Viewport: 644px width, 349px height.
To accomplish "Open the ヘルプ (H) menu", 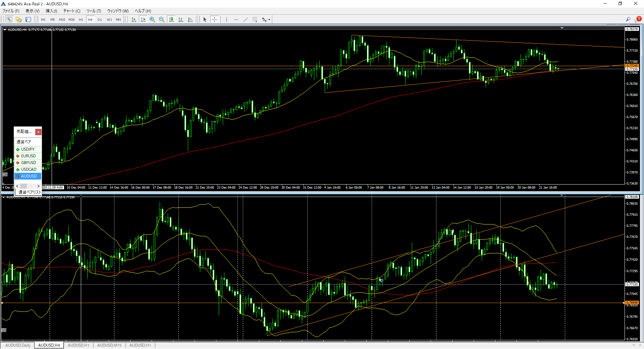I will coord(143,11).
